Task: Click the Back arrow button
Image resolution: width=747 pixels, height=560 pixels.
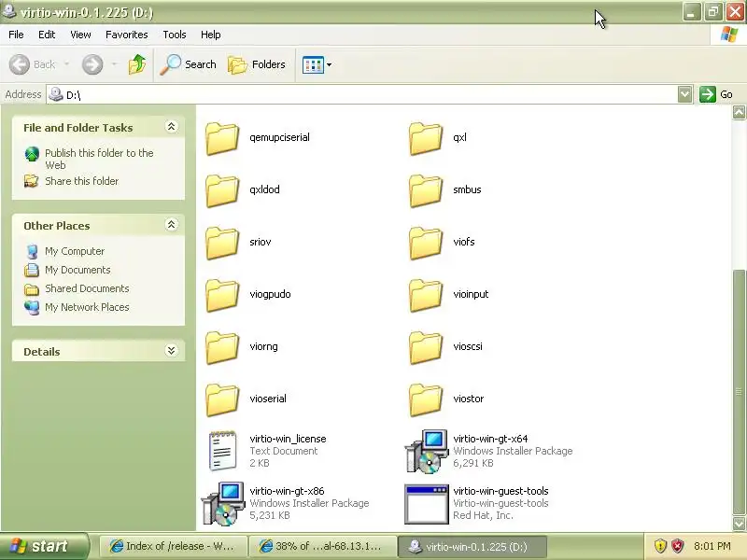Action: point(20,64)
